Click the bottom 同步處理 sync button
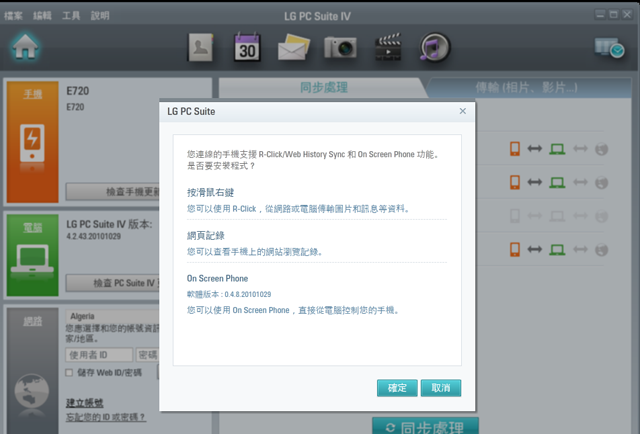 coord(425,426)
